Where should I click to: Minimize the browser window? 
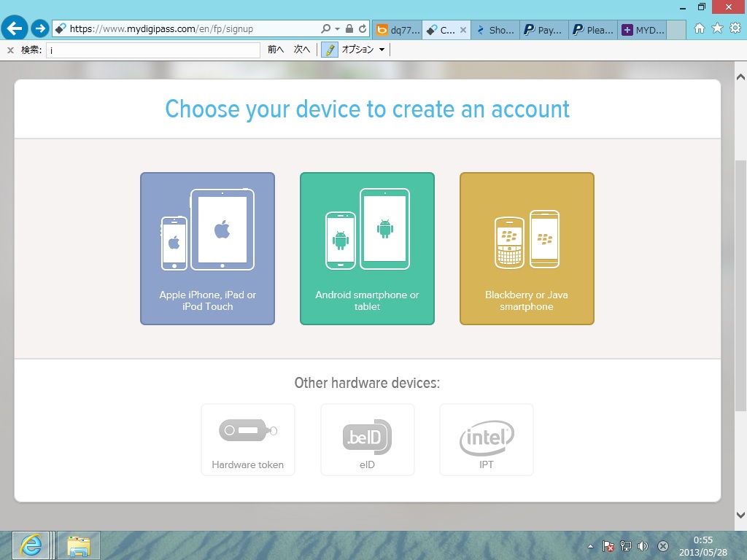tap(683, 7)
